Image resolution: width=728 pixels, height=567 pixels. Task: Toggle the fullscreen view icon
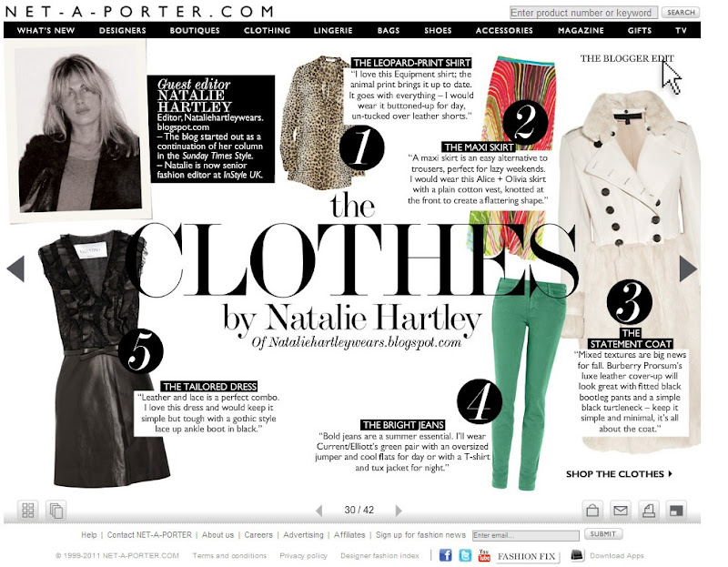[x=676, y=510]
